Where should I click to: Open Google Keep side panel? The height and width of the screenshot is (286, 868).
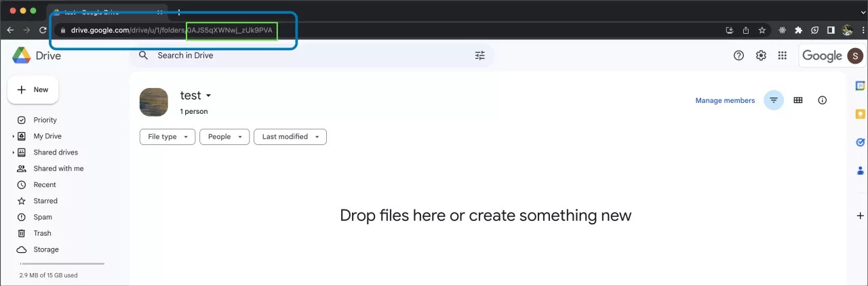(861, 114)
